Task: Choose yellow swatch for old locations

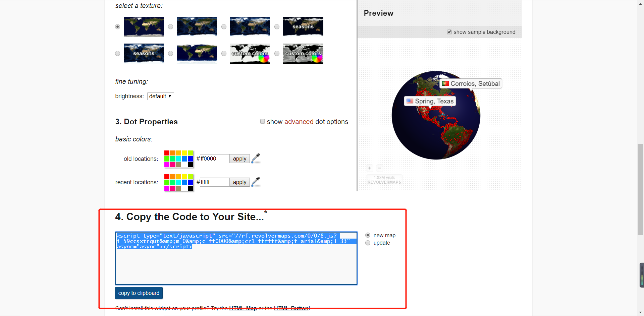Action: (x=184, y=153)
